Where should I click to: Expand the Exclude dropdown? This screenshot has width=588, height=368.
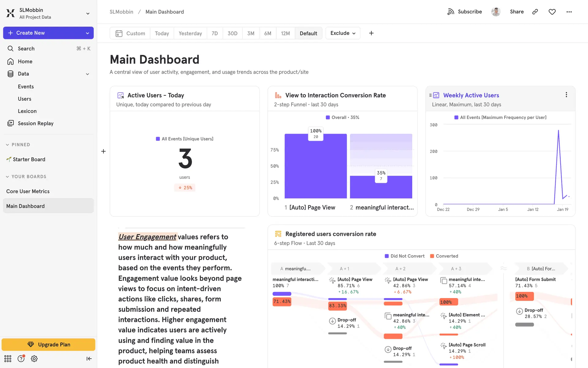(343, 33)
